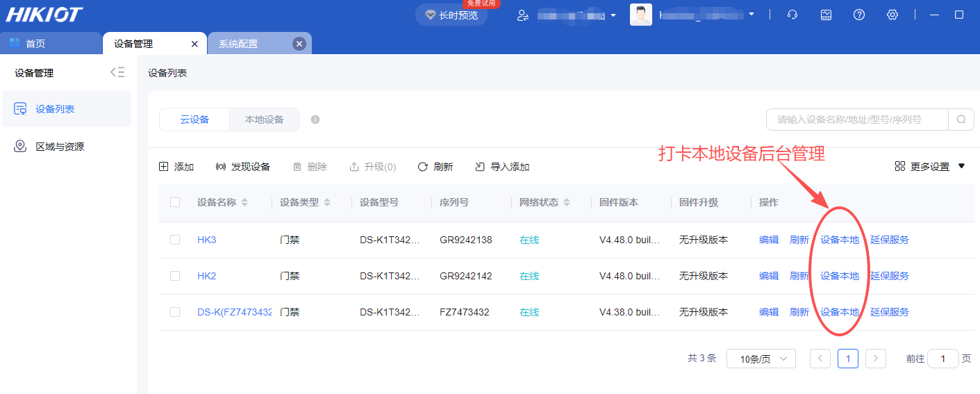Screen dimensions: 980x394
Task: Click 设备本地 for HK3
Action: [840, 240]
